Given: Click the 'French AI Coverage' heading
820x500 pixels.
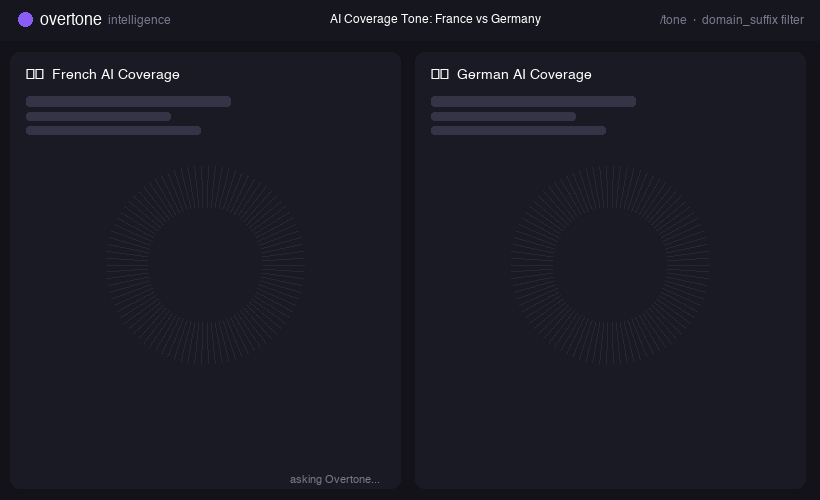Looking at the screenshot, I should pos(116,74).
